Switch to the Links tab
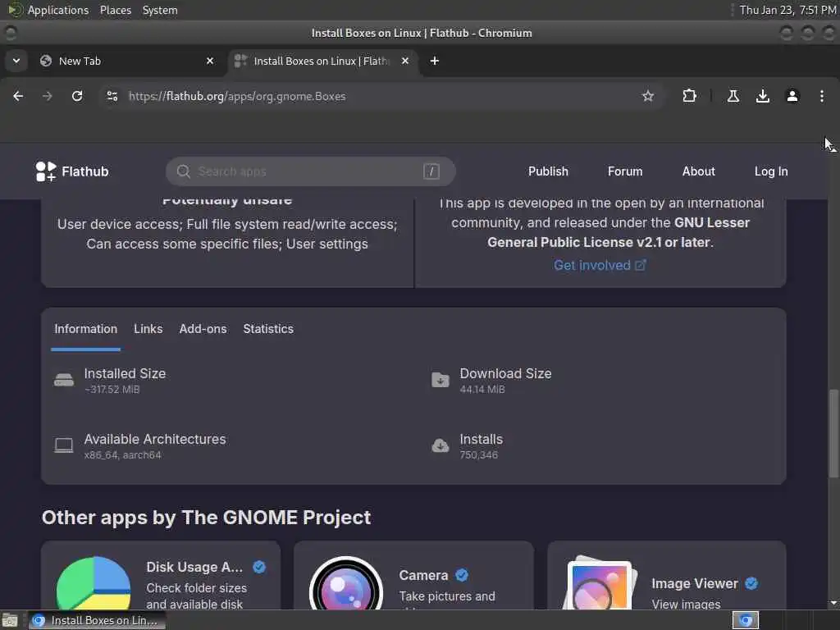Image resolution: width=840 pixels, height=630 pixels. (148, 329)
